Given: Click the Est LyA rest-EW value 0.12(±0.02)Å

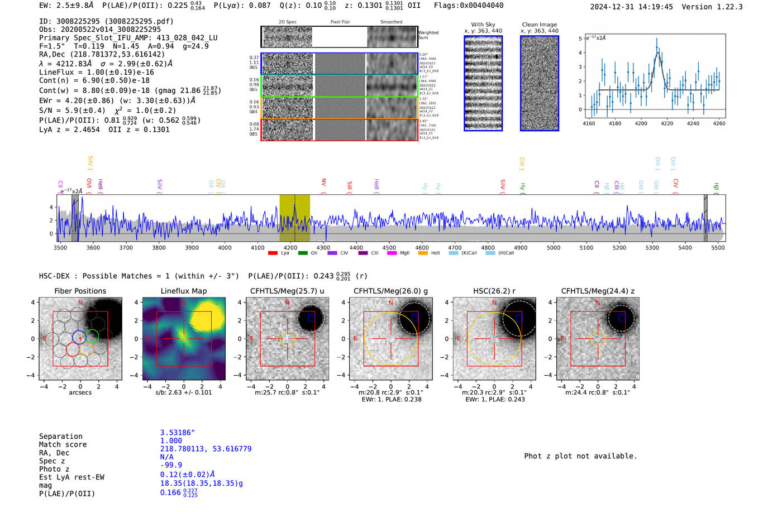Looking at the screenshot, I should click(188, 475).
